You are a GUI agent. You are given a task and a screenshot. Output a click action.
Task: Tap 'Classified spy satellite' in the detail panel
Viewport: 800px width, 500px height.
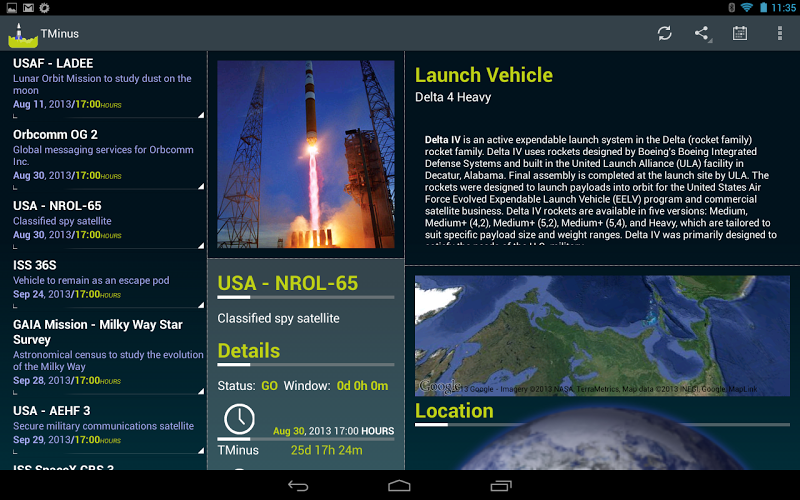pos(278,318)
